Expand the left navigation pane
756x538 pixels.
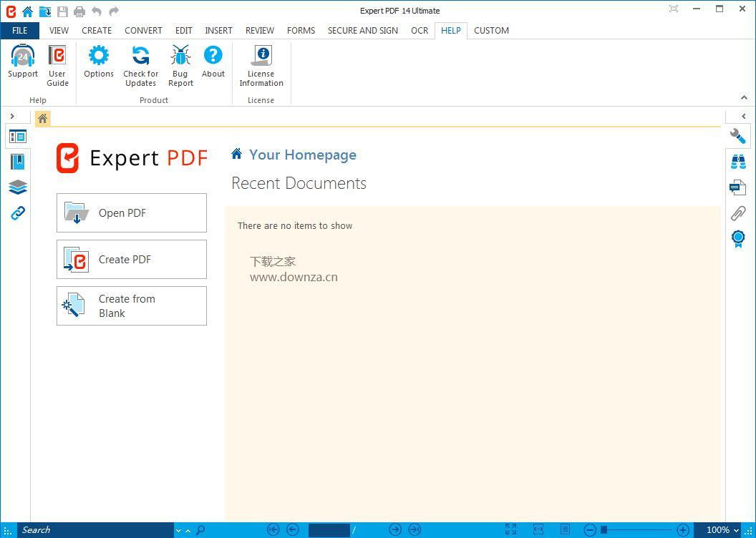click(13, 116)
